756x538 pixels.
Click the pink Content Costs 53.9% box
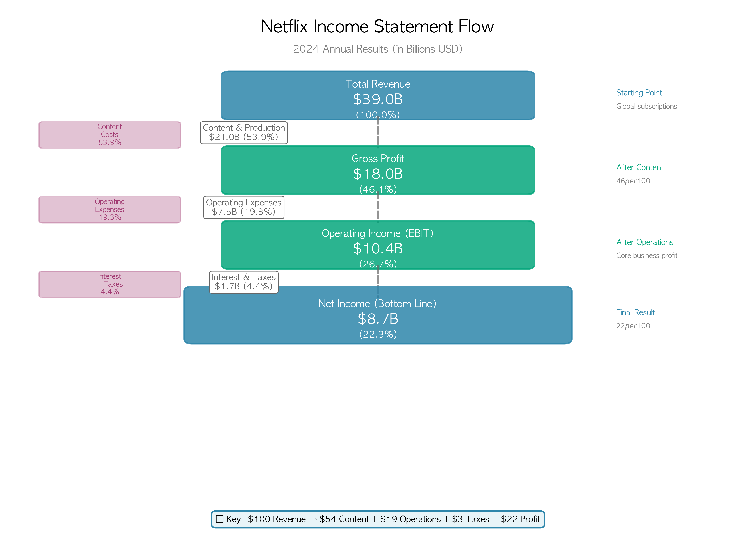pyautogui.click(x=110, y=135)
